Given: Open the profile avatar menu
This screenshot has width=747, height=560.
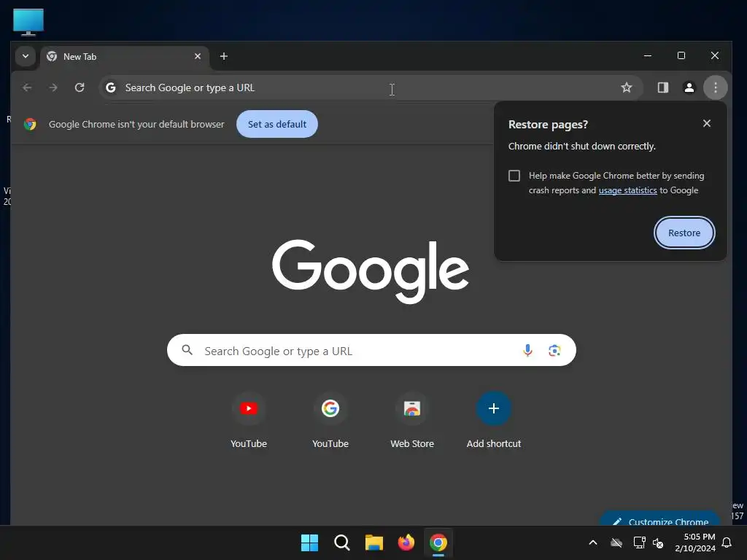Looking at the screenshot, I should pyautogui.click(x=689, y=87).
